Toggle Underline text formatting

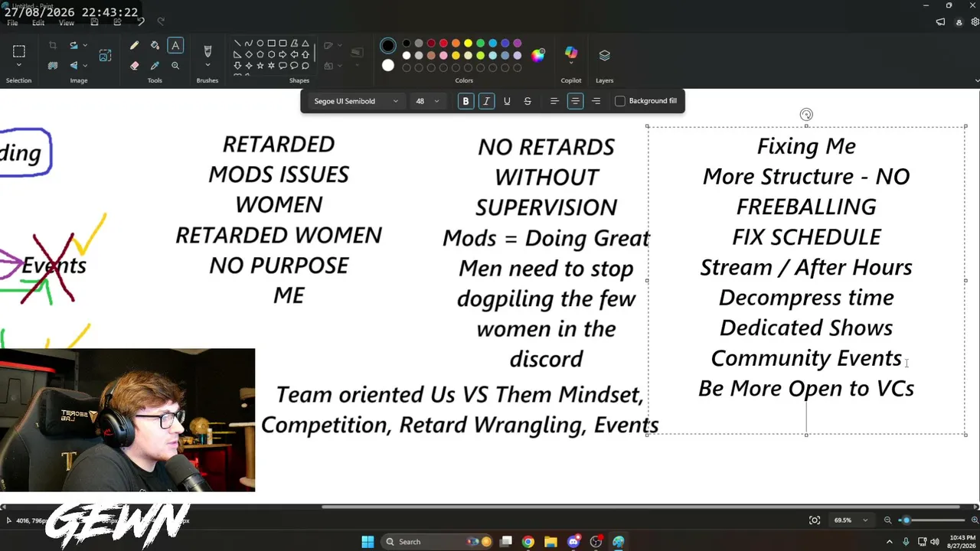point(507,101)
